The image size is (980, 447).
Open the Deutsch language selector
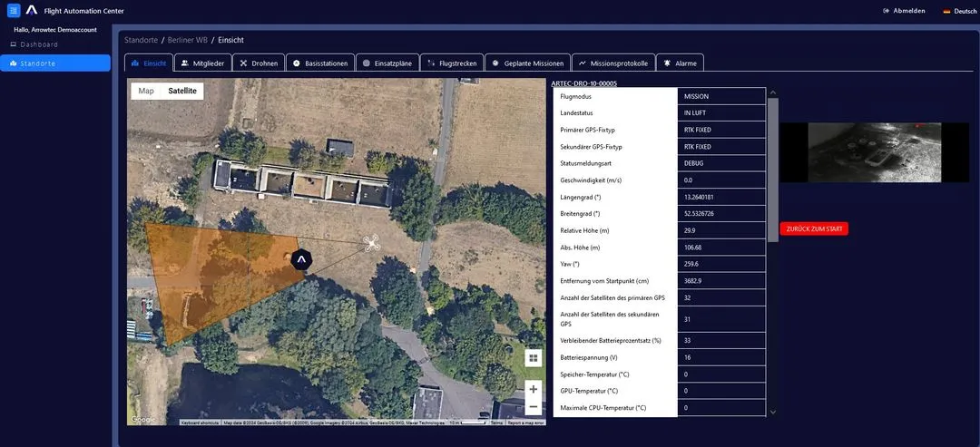click(959, 11)
